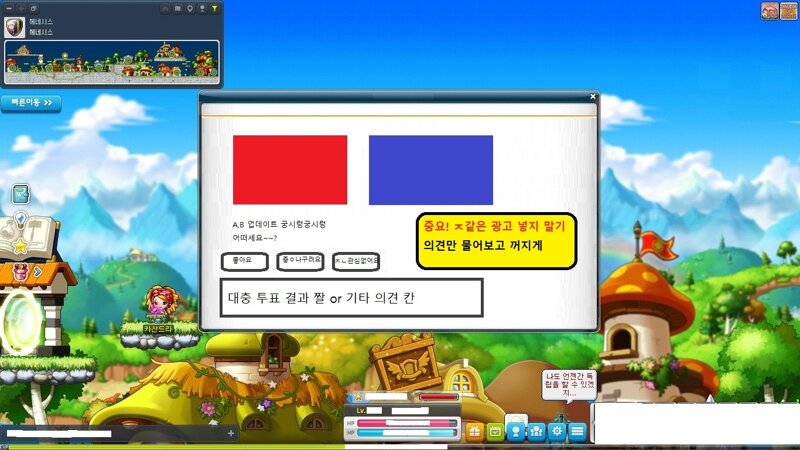Click the second top-right corner icon

tap(789, 11)
